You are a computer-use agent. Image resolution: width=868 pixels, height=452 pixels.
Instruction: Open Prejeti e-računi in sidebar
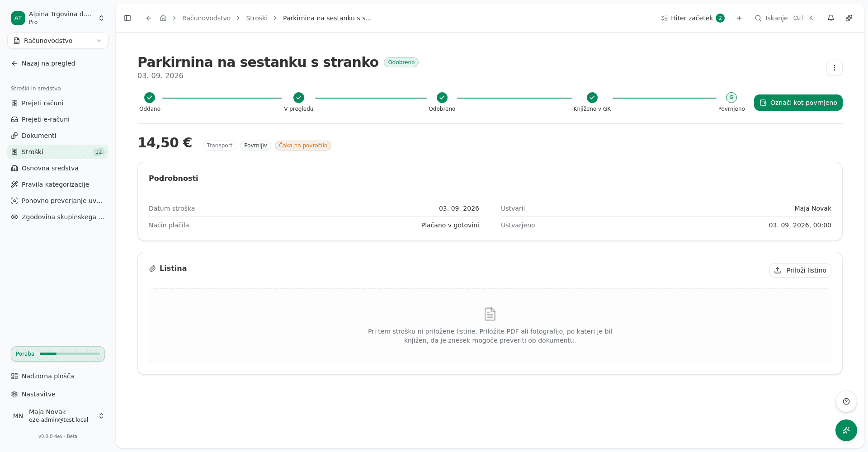pyautogui.click(x=58, y=119)
